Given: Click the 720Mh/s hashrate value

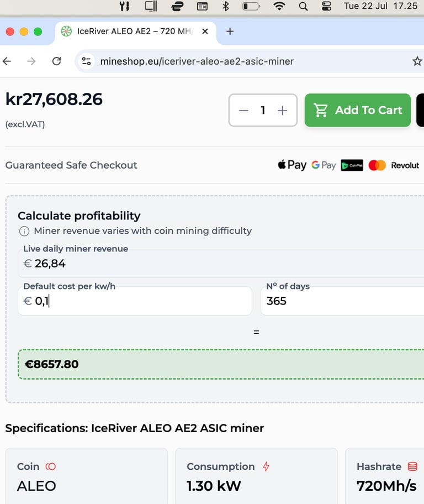Looking at the screenshot, I should (386, 486).
